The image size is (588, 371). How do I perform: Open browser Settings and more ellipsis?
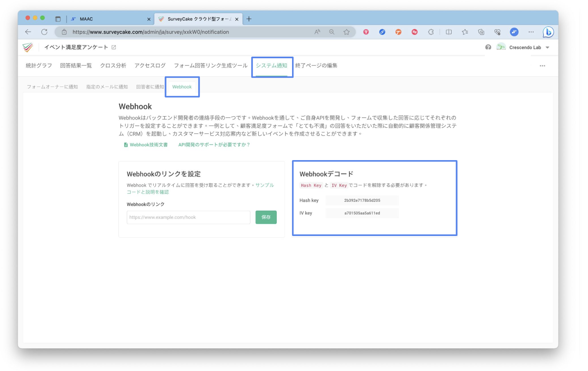pyautogui.click(x=531, y=32)
